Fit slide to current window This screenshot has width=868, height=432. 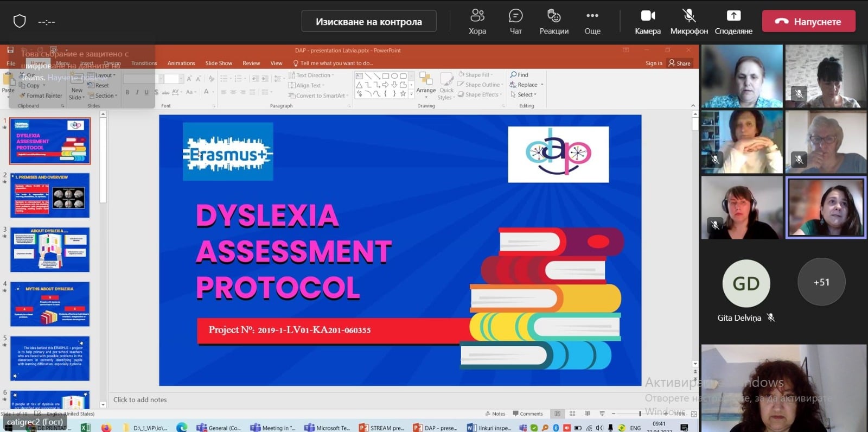(694, 414)
